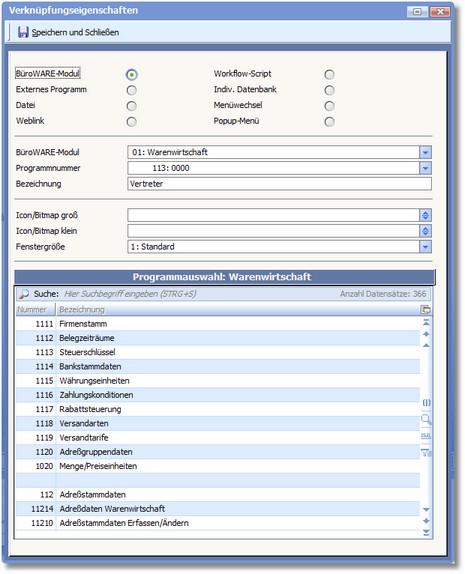Open the Fenstergröße dropdown
The image size is (465, 574).
click(425, 247)
